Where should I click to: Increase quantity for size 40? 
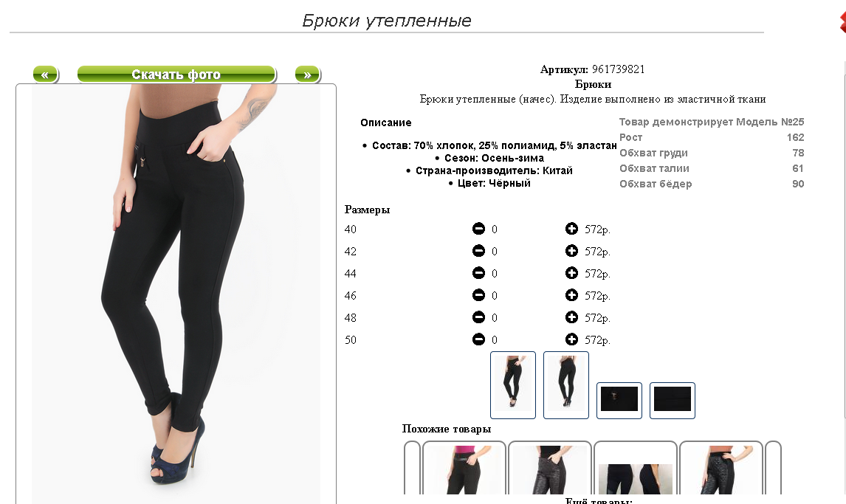pyautogui.click(x=571, y=229)
